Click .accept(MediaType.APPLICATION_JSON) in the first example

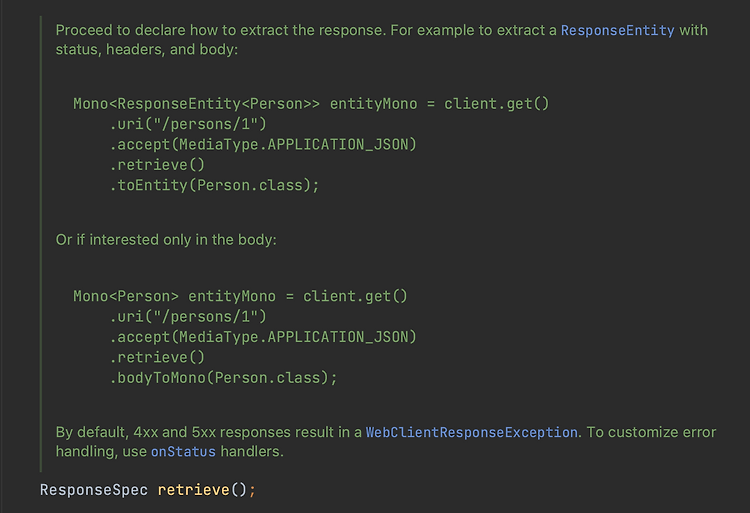[263, 144]
